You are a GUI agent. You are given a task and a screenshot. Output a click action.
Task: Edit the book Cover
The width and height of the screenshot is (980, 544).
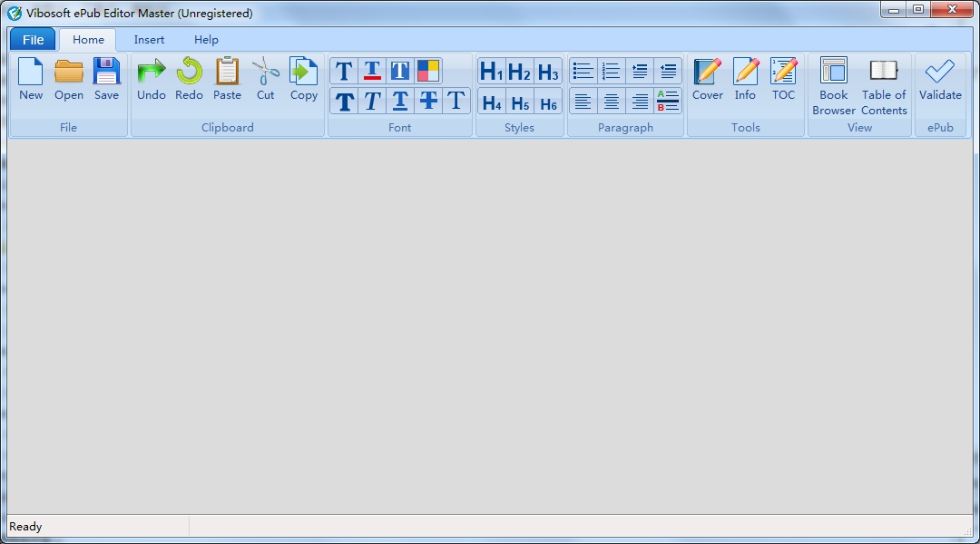point(708,79)
